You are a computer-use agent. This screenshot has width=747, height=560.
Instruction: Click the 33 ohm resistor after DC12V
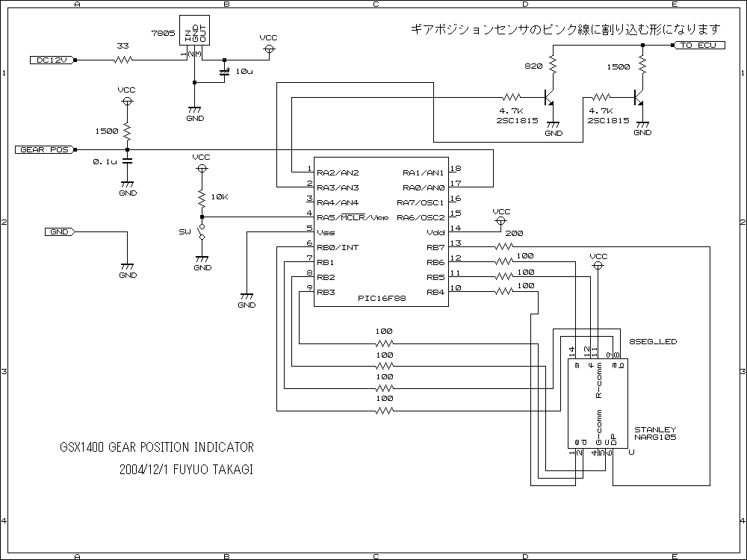tap(123, 59)
